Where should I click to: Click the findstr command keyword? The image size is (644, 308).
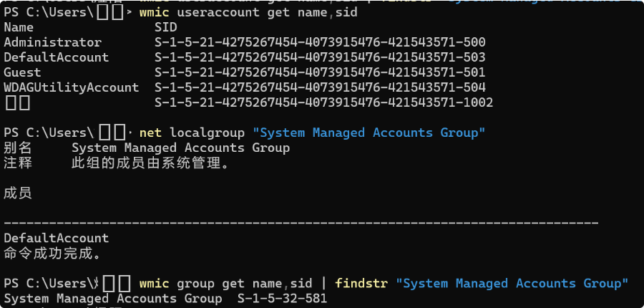coord(361,284)
